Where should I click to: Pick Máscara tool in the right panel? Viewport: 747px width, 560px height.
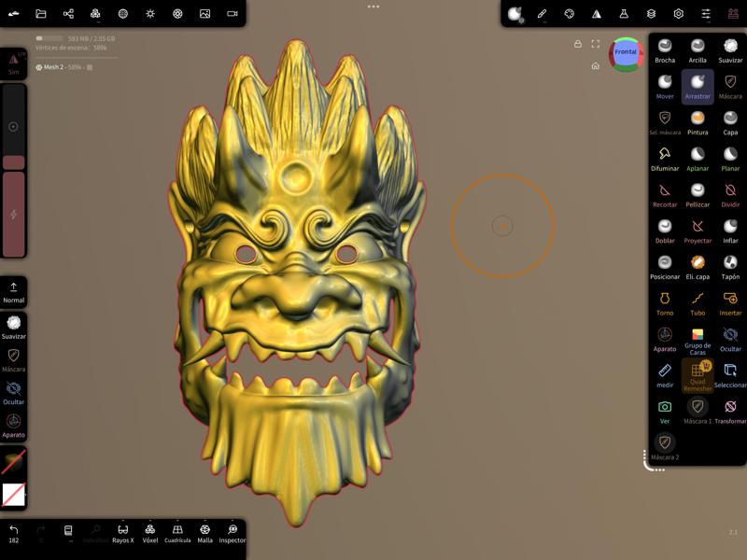(x=730, y=87)
